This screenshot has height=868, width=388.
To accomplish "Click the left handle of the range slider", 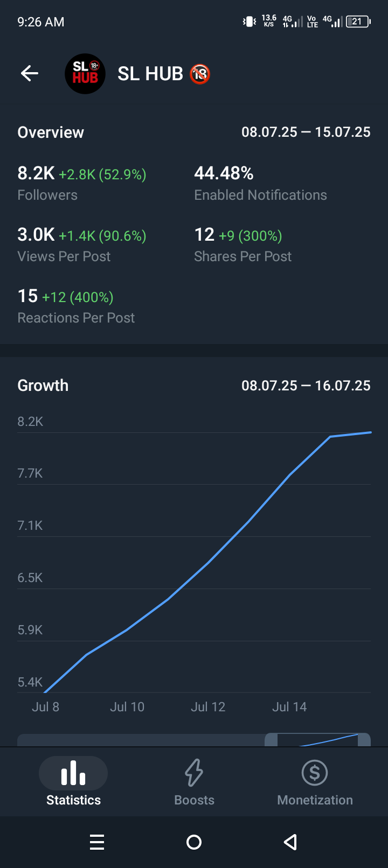I will pyautogui.click(x=271, y=740).
